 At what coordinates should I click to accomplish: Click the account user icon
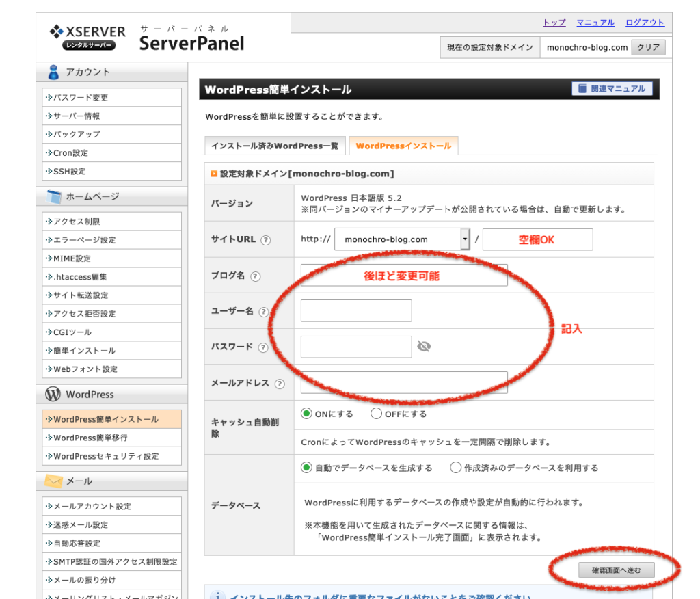(x=53, y=72)
